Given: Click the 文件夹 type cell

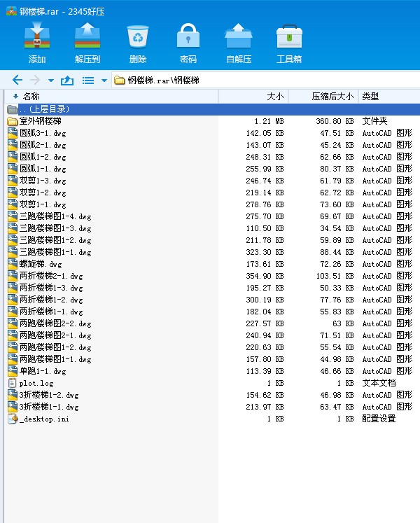Looking at the screenshot, I should pos(374,121).
